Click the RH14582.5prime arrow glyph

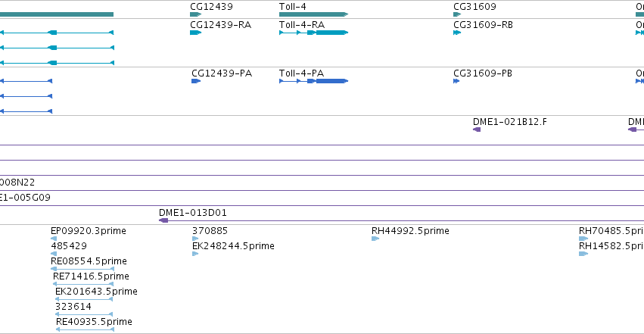[x=583, y=254]
